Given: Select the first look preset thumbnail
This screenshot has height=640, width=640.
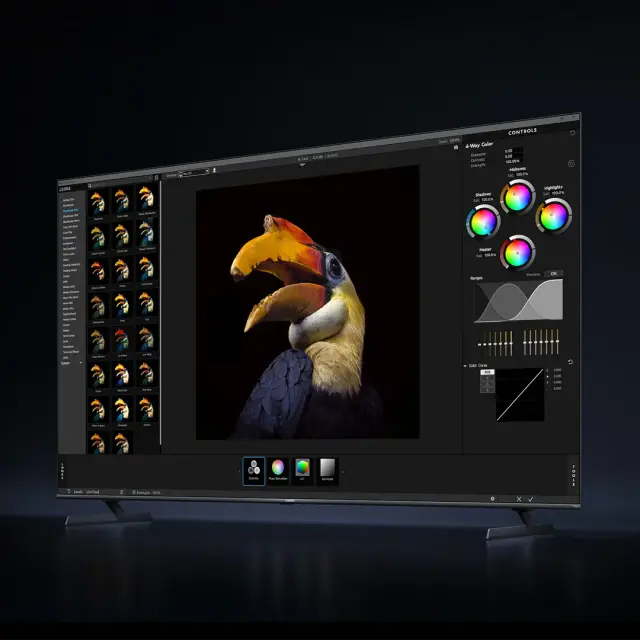Looking at the screenshot, I should coord(97,199).
